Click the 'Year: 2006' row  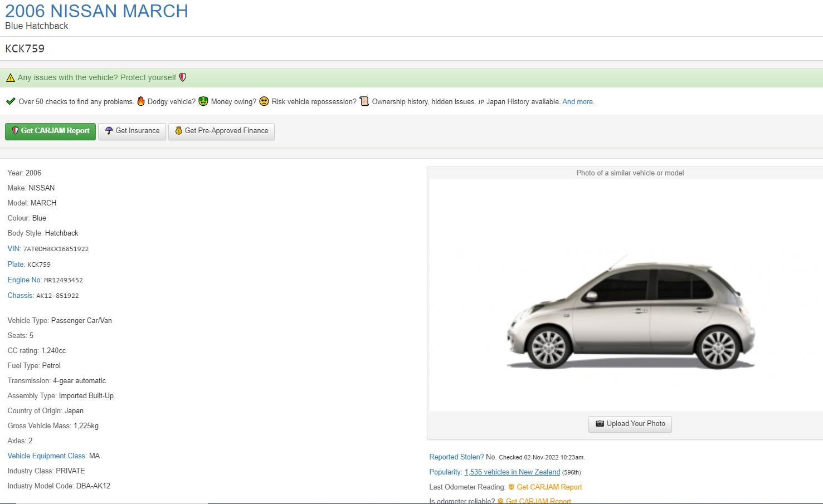(25, 173)
